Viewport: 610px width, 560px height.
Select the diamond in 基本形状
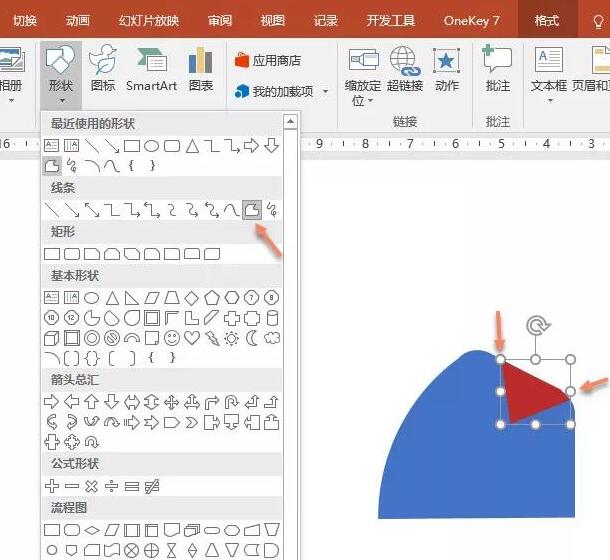click(191, 298)
